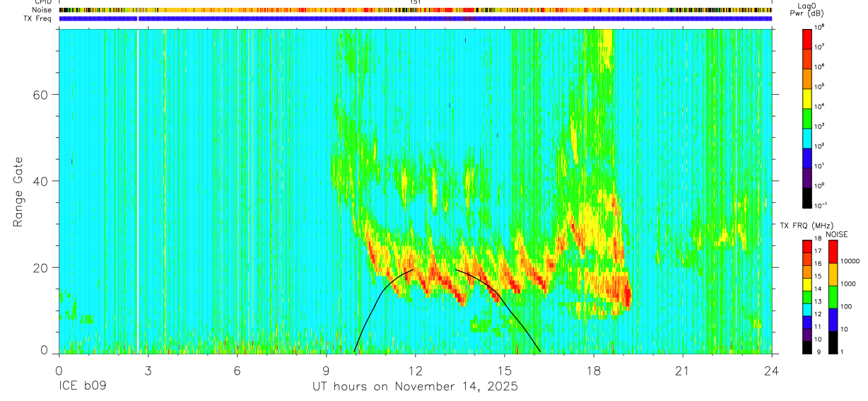This screenshot has width=868, height=401.
Task: Click x-axis tick label 24
Action: [x=772, y=371]
